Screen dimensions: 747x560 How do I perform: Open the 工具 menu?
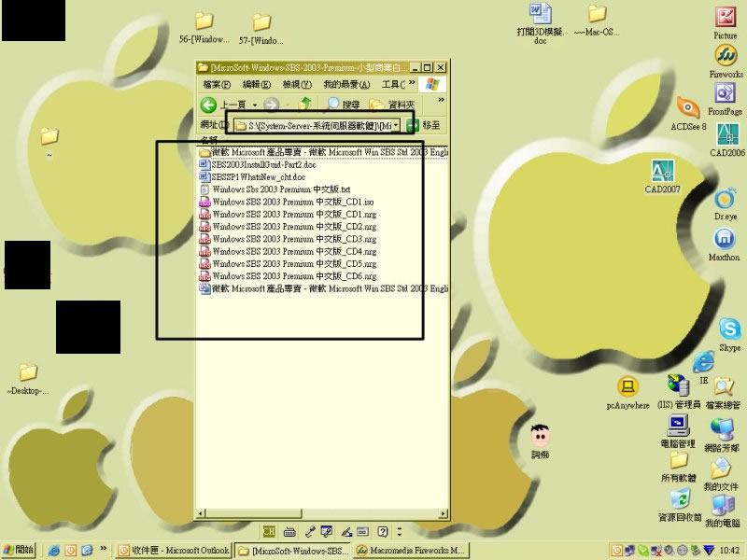[393, 85]
